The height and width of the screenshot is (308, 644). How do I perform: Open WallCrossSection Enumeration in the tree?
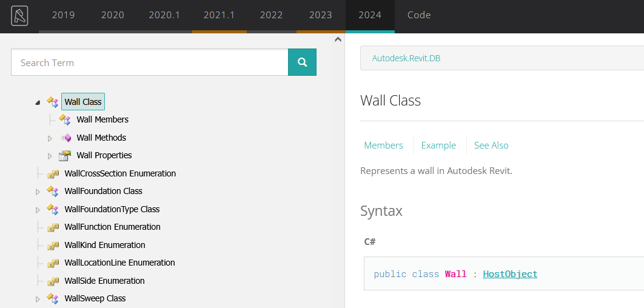[120, 173]
